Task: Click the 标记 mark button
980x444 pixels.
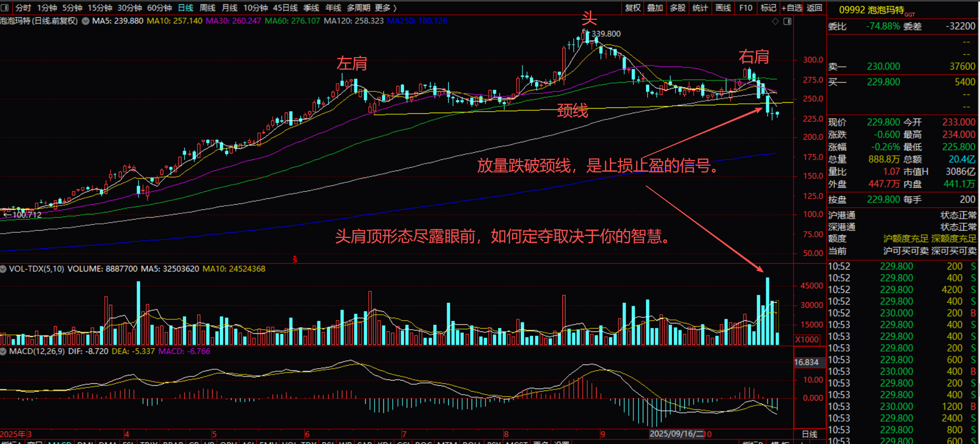Action: coord(768,8)
